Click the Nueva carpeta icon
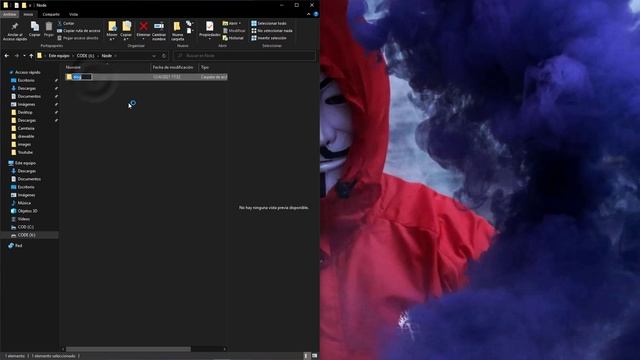This screenshot has height=360, width=640. [177, 27]
